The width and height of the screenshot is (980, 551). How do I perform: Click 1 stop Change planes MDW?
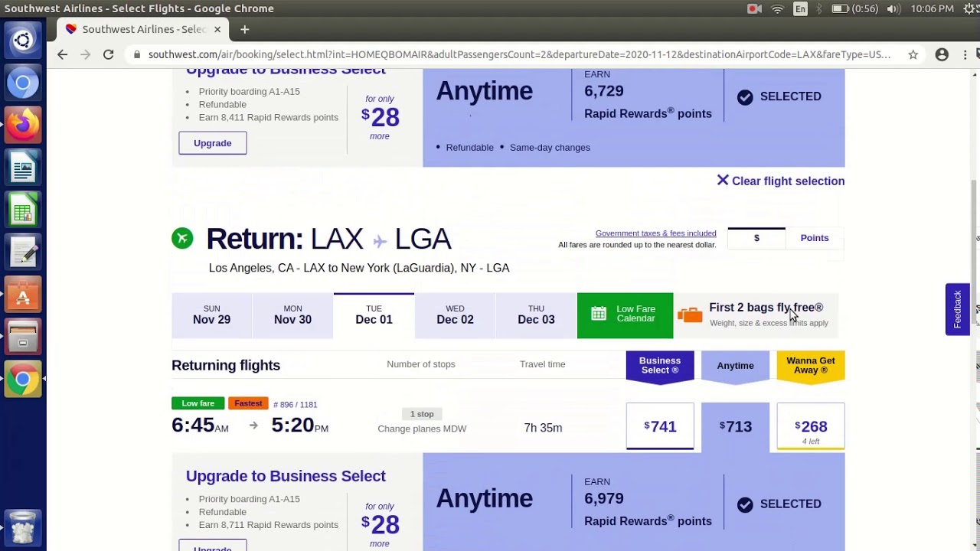pos(422,421)
